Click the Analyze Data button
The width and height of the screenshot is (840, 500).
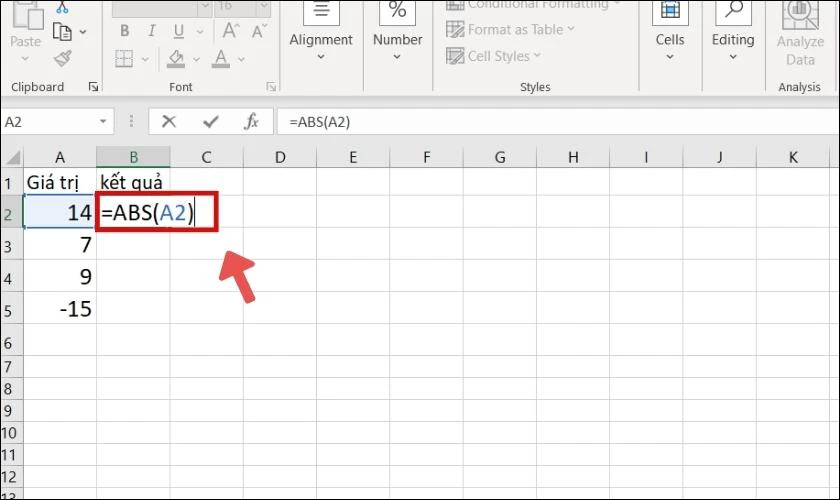tap(800, 33)
